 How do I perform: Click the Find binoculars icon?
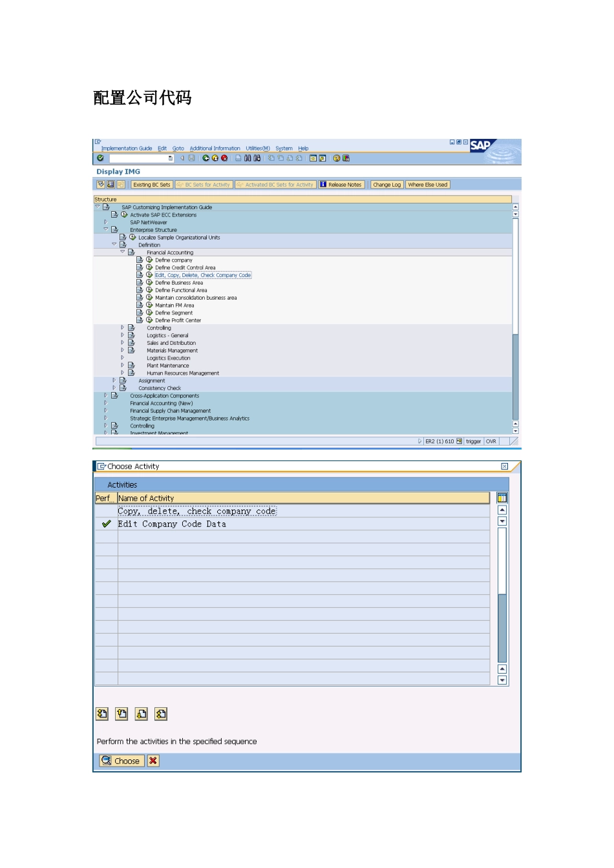coord(248,158)
